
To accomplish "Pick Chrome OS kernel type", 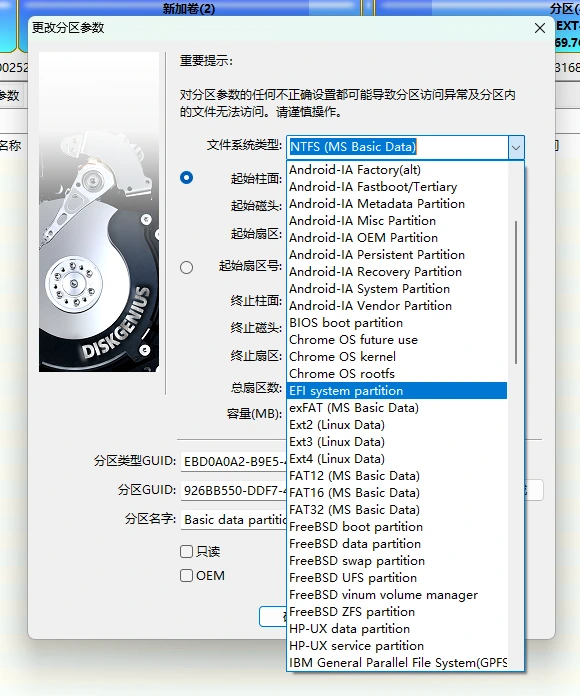I will click(397, 356).
